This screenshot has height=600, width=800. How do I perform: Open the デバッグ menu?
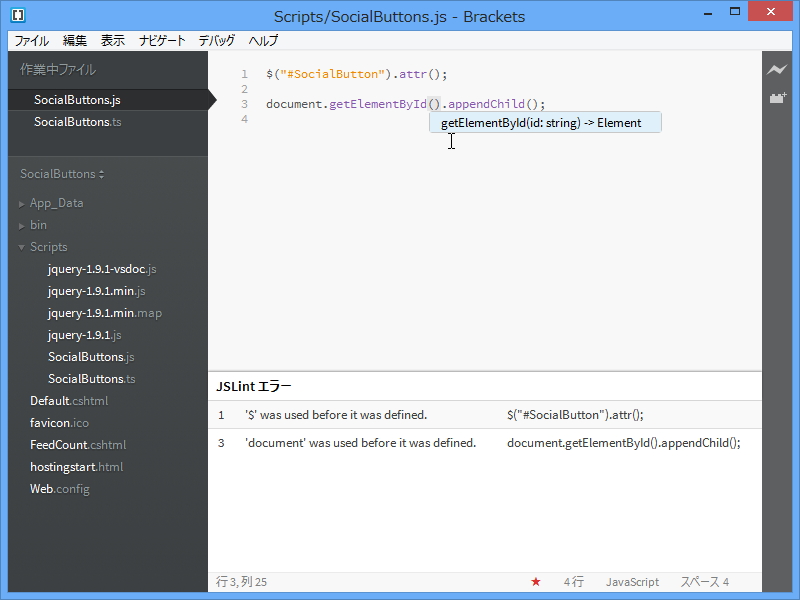tap(217, 40)
